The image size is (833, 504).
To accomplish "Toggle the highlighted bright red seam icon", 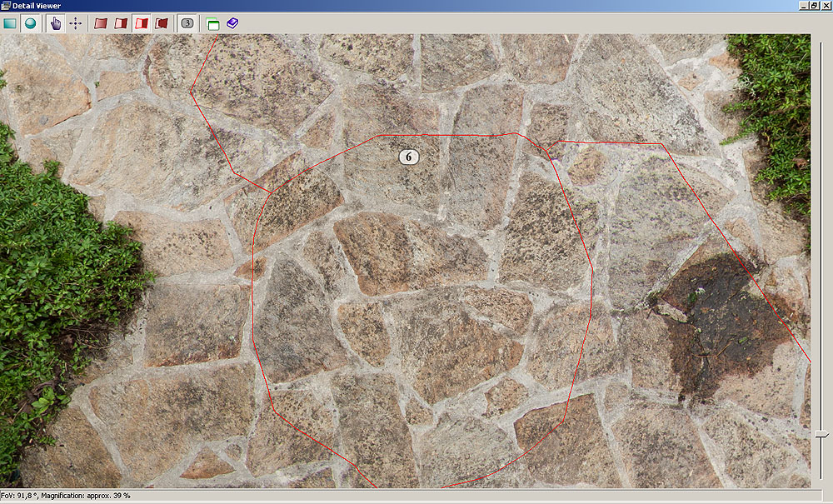I will (x=142, y=23).
